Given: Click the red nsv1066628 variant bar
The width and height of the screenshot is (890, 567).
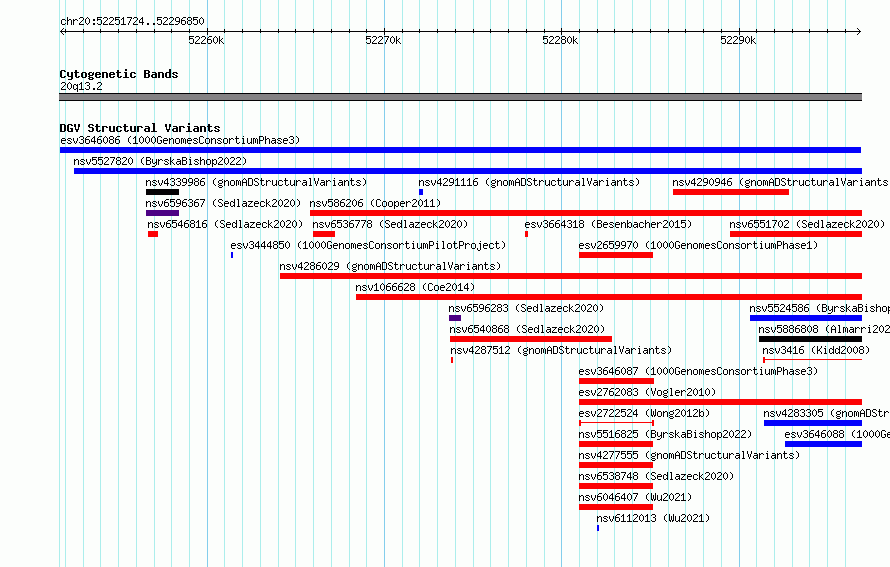Looking at the screenshot, I should 608,297.
